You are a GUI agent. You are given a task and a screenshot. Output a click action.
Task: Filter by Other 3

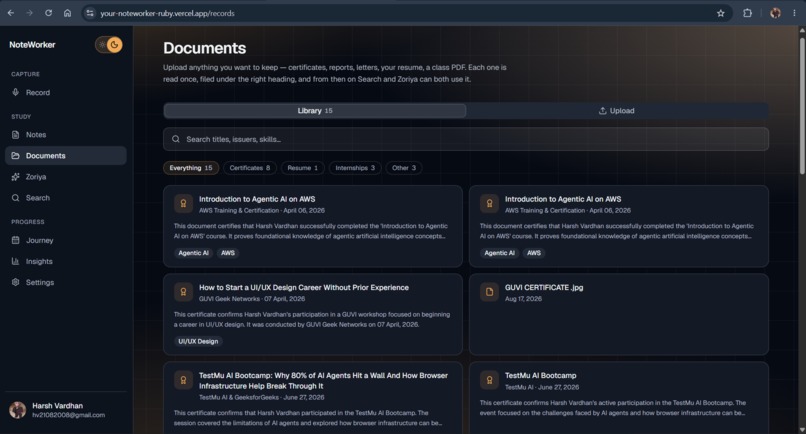pyautogui.click(x=404, y=168)
